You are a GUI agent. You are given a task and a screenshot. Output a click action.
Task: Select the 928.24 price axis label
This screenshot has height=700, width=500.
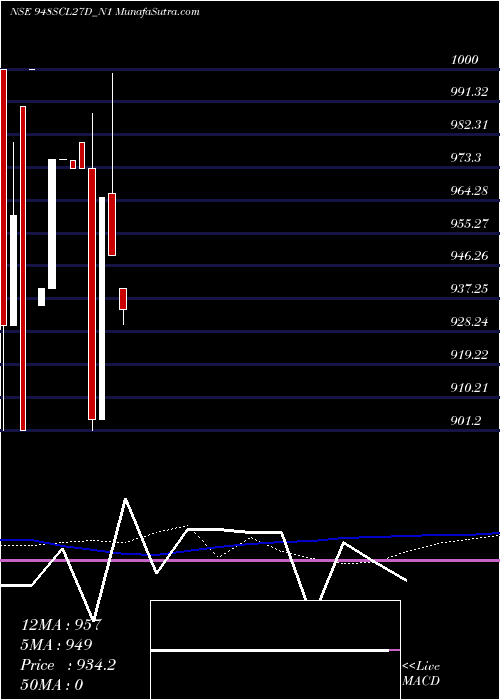click(469, 322)
